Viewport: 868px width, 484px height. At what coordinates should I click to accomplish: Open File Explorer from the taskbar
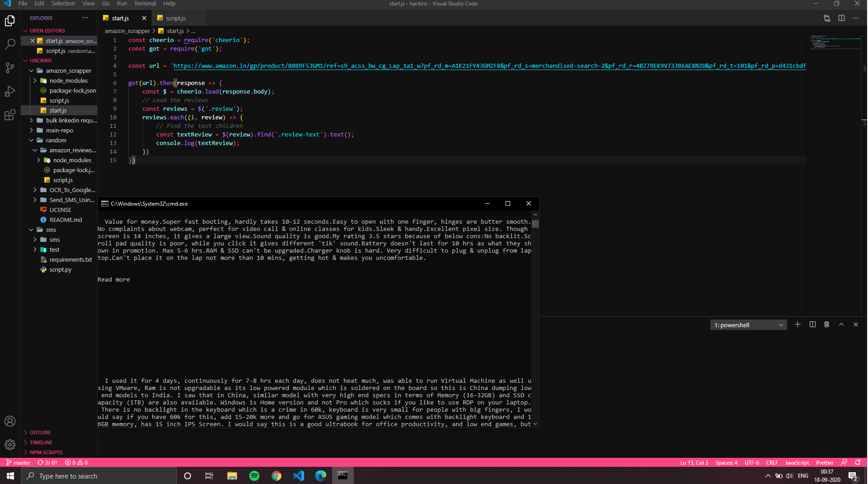(x=232, y=476)
